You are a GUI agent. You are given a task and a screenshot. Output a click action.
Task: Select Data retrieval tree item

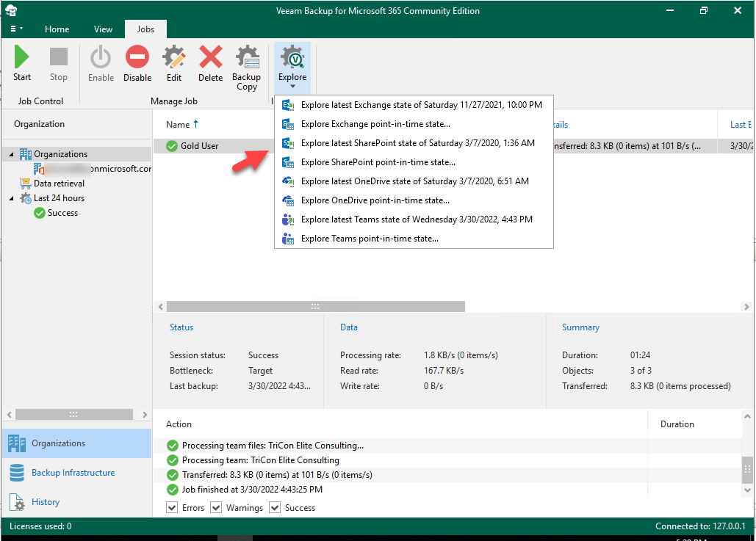pos(59,184)
